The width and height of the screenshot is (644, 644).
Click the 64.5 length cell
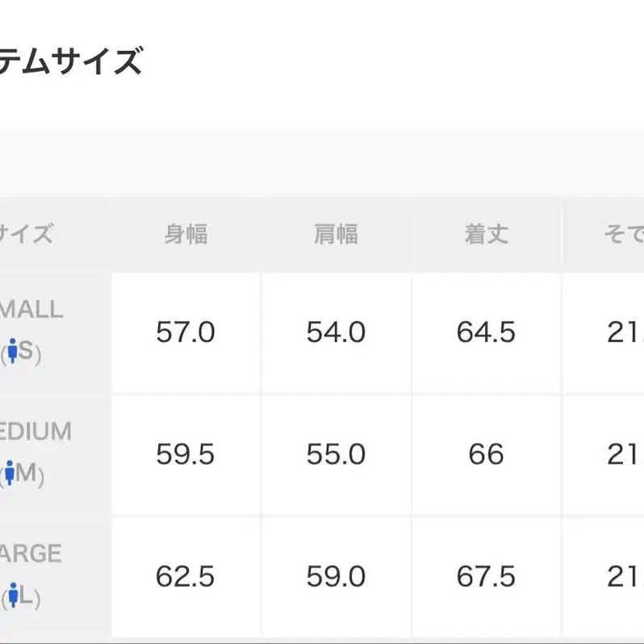click(486, 332)
